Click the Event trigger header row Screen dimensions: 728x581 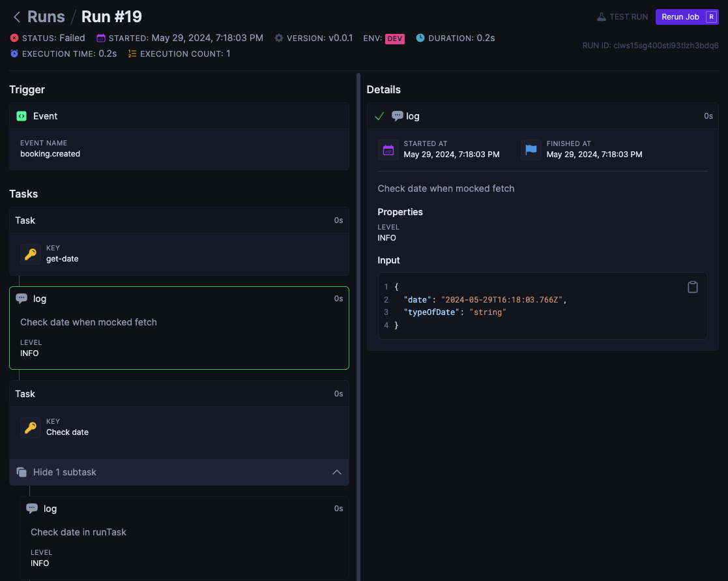[179, 116]
